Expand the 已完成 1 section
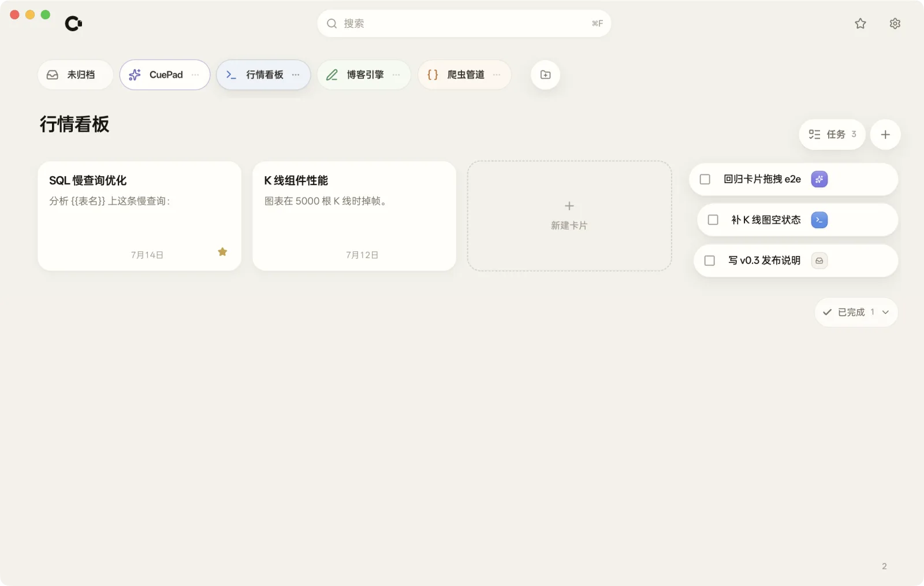Viewport: 924px width, 586px height. [856, 312]
